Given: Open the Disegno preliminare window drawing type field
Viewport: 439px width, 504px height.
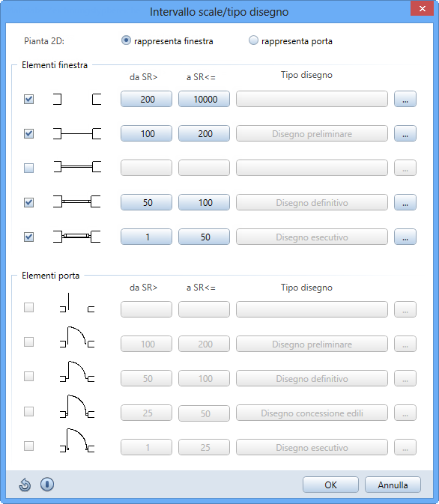Looking at the screenshot, I should [312, 134].
